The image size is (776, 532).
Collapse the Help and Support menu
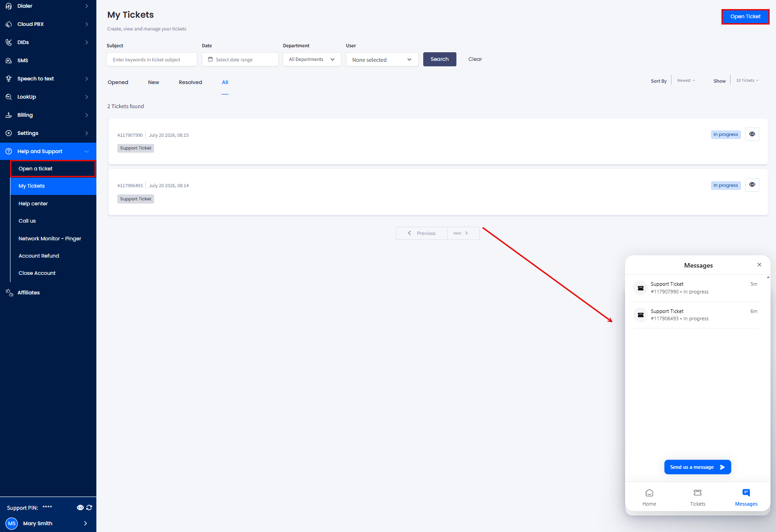pos(86,151)
